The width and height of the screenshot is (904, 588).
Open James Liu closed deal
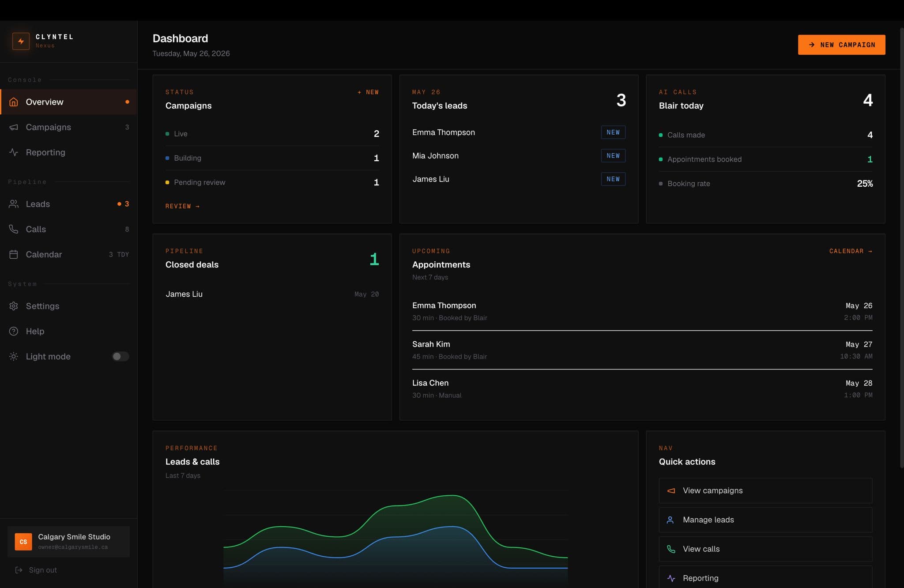coord(272,294)
